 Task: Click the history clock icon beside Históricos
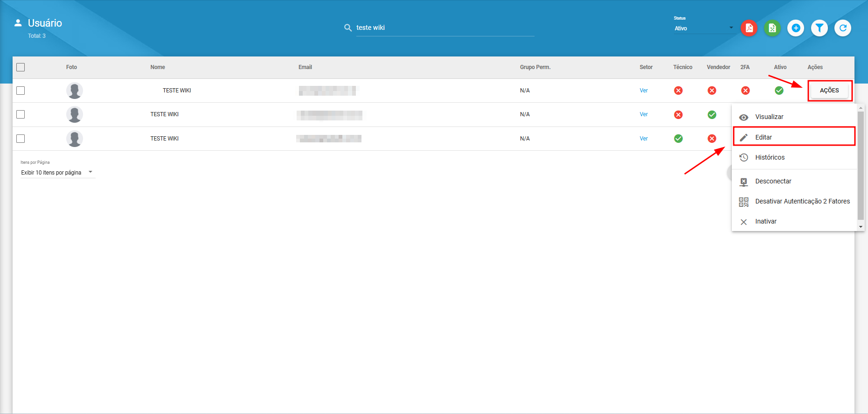[x=744, y=157]
